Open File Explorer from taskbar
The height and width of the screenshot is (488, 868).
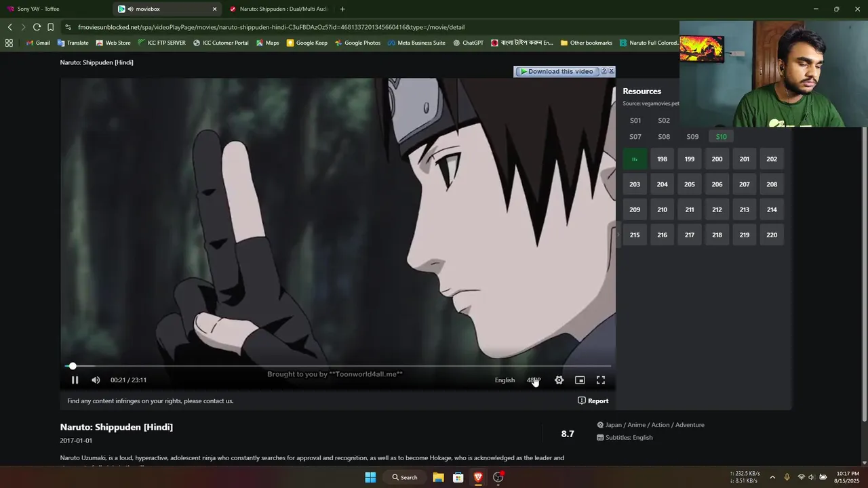pos(438,477)
